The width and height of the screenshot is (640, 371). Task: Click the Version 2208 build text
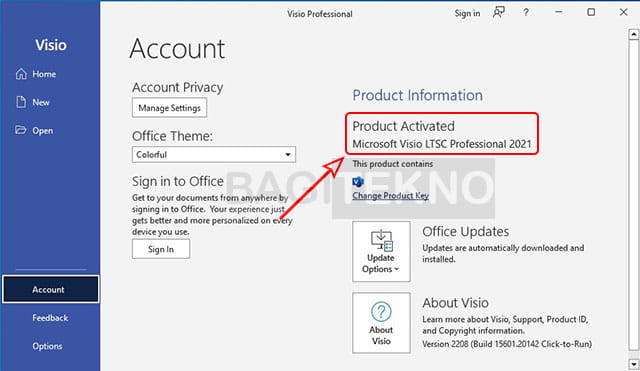coord(507,344)
